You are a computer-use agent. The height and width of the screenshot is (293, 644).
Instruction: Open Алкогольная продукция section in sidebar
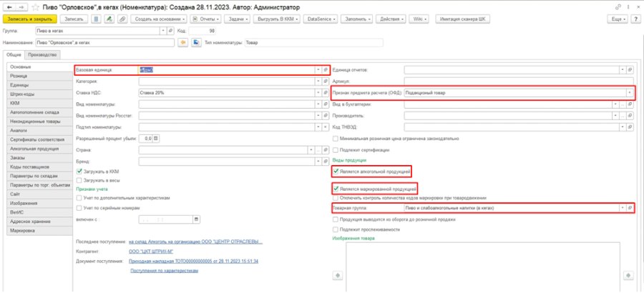40,149
